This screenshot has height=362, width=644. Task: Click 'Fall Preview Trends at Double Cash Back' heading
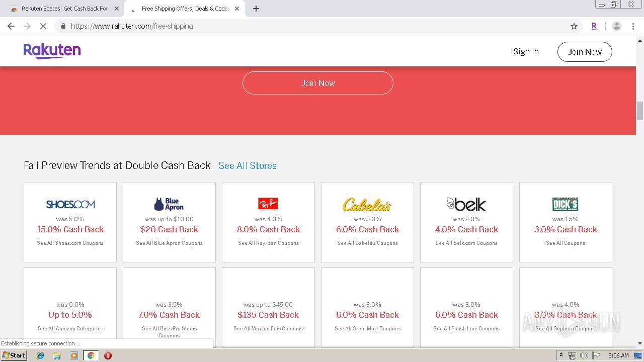point(117,165)
